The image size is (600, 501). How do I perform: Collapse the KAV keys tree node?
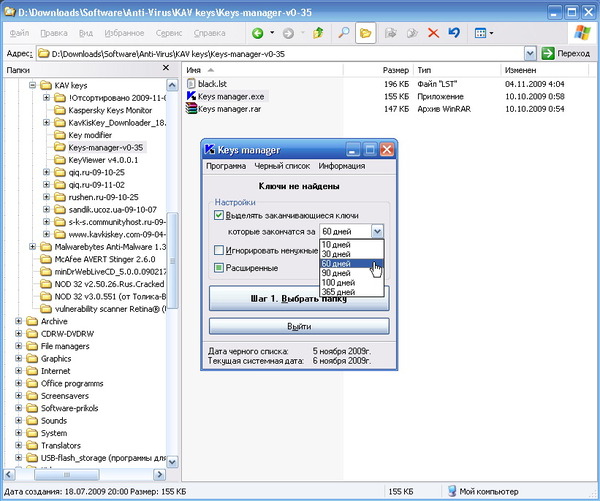pyautogui.click(x=33, y=85)
